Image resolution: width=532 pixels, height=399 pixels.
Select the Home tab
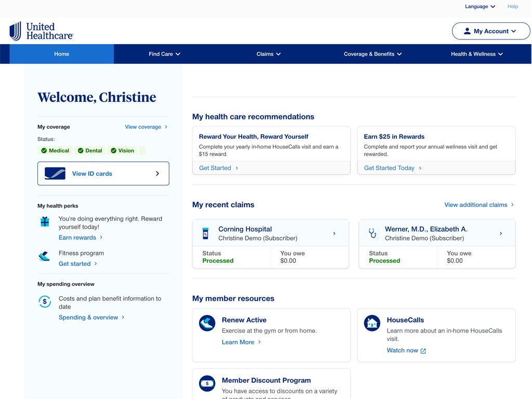(x=61, y=54)
